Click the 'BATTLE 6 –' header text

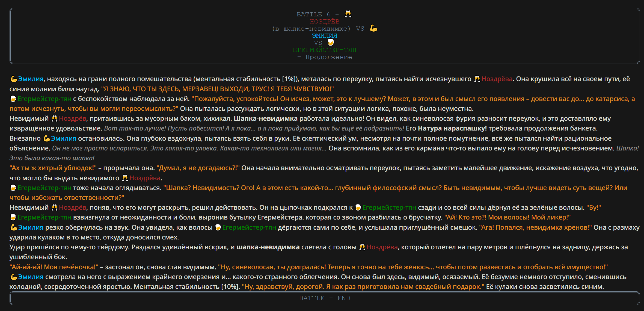tap(318, 14)
